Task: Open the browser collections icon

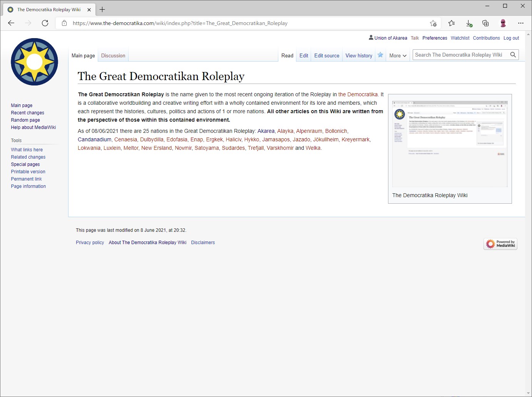Action: coord(485,23)
